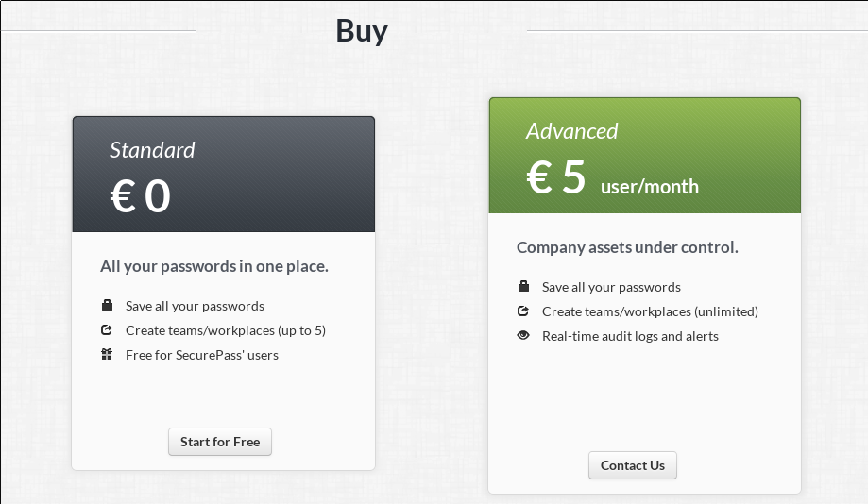Click the lock icon in Advanced plan
868x504 pixels.
coord(523,286)
